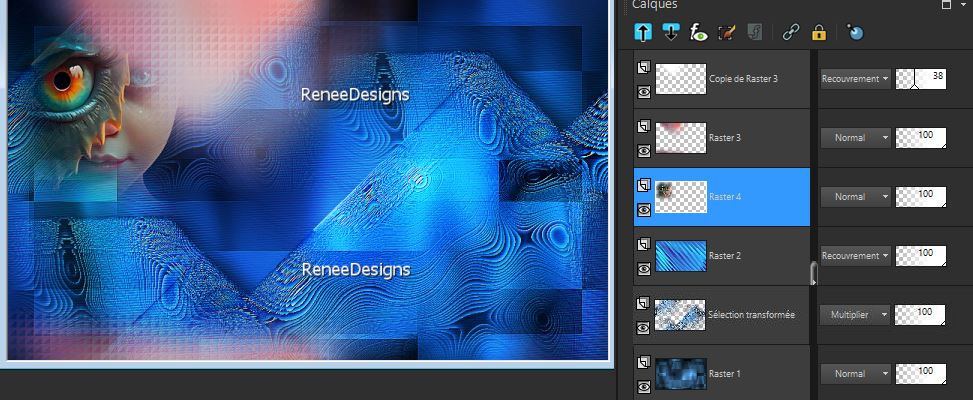The width and height of the screenshot is (973, 400).
Task: Toggle visibility of the Raster 2 layer
Action: pos(643,269)
